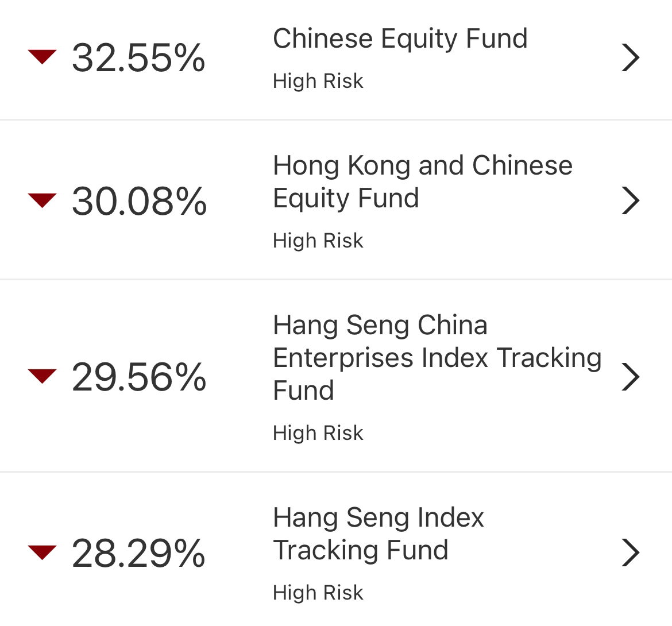The width and height of the screenshot is (672, 626).
Task: Select Hang Seng China Enterprises Index Tracking Fund
Action: pyautogui.click(x=438, y=357)
